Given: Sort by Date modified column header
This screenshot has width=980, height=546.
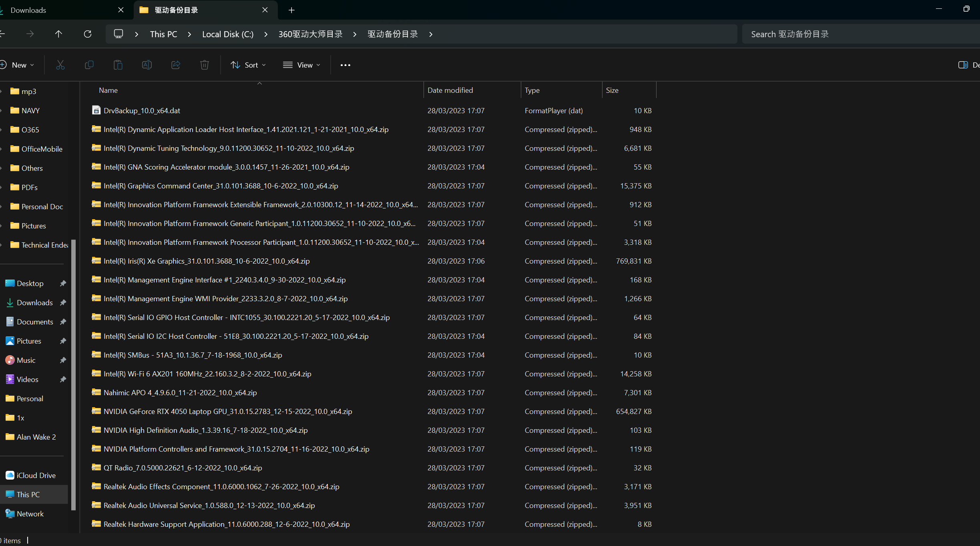Looking at the screenshot, I should [450, 90].
